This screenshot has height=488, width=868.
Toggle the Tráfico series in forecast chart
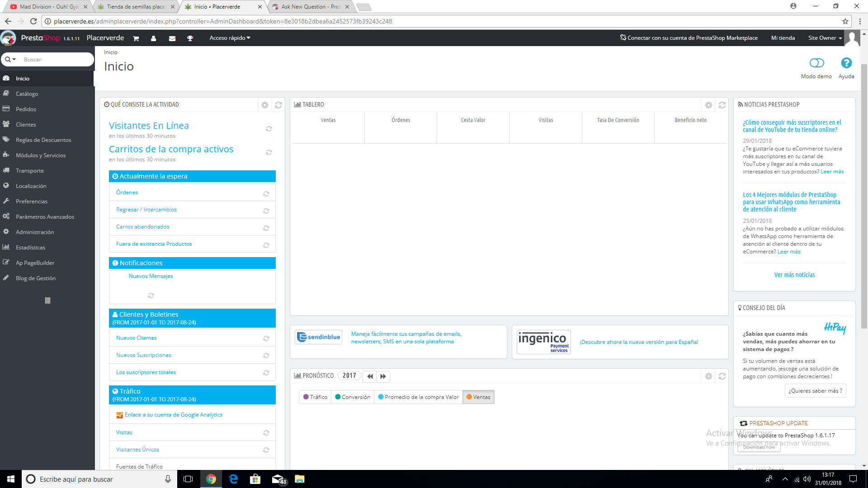click(x=315, y=397)
